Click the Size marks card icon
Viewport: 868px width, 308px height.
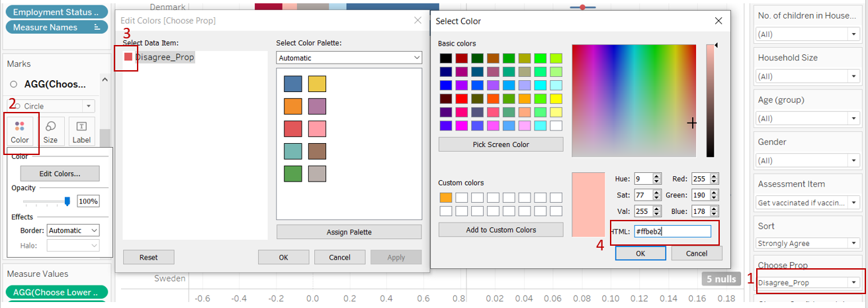coord(50,130)
